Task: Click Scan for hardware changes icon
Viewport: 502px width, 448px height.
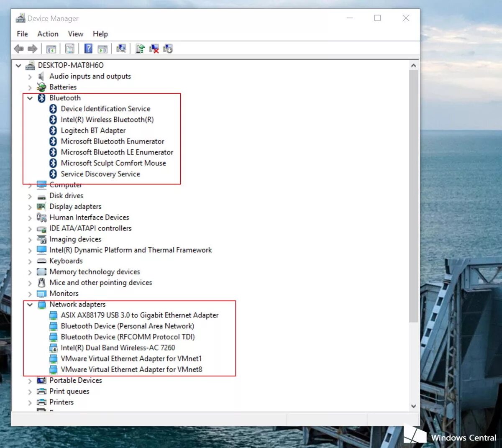Action: coord(121,49)
